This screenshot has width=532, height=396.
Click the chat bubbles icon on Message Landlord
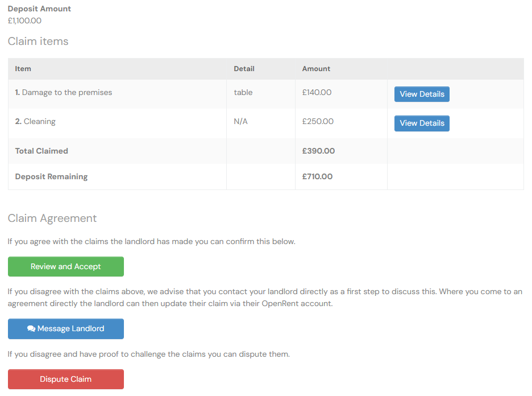point(31,329)
